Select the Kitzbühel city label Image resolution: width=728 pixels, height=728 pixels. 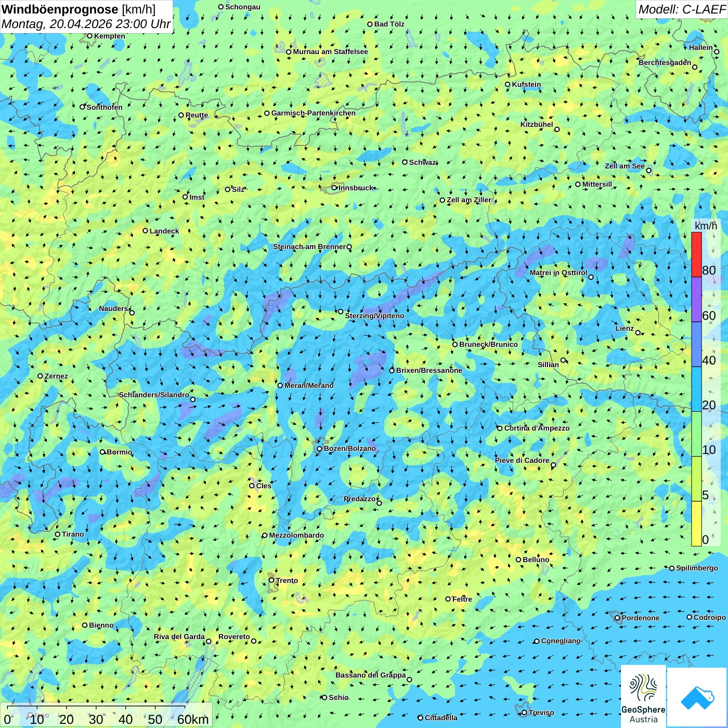[537, 124]
